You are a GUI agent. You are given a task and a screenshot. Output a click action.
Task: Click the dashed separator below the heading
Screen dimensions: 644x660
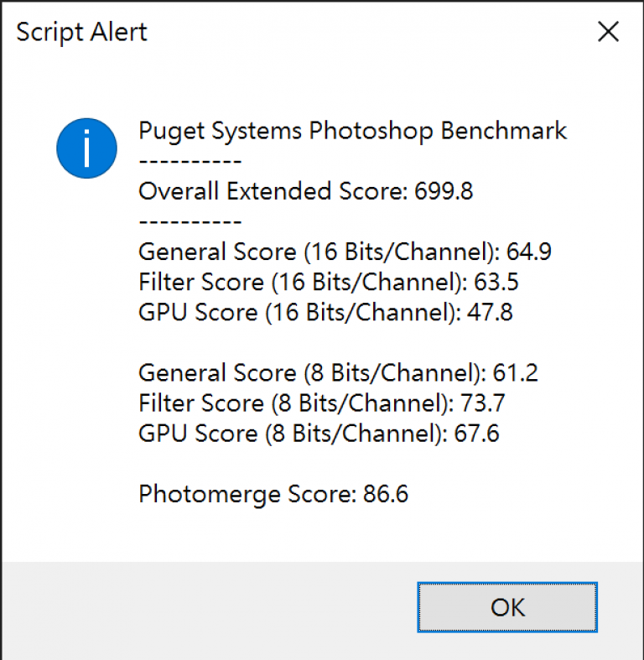click(190, 161)
